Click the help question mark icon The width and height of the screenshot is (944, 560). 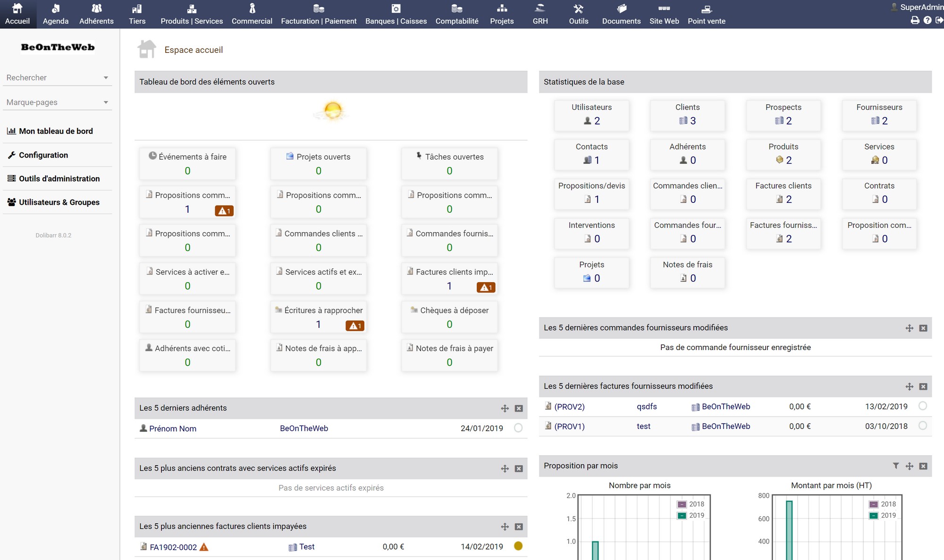coord(927,20)
